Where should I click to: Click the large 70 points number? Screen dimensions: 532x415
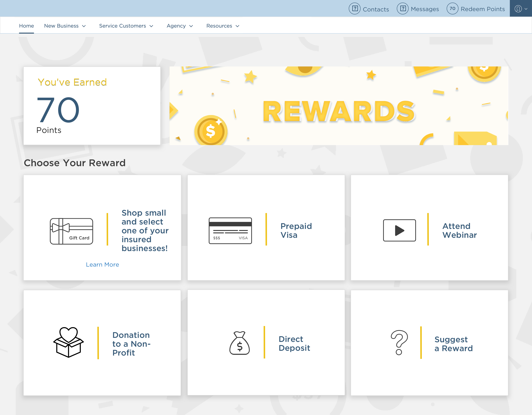(58, 110)
